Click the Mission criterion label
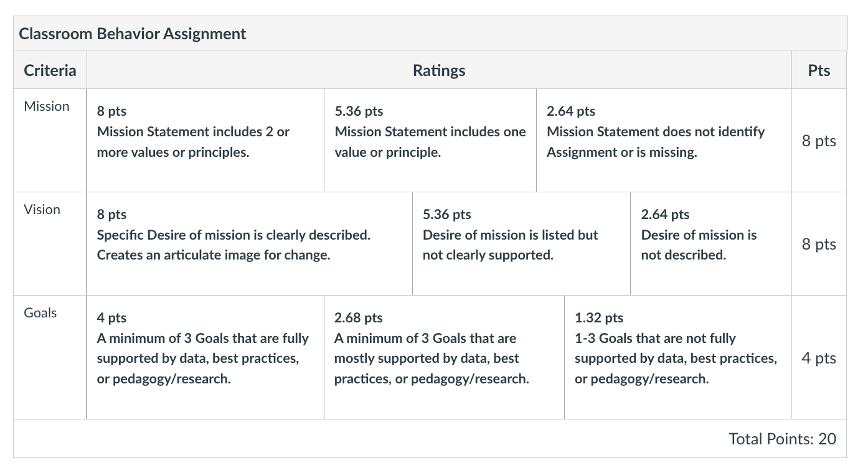 47,106
